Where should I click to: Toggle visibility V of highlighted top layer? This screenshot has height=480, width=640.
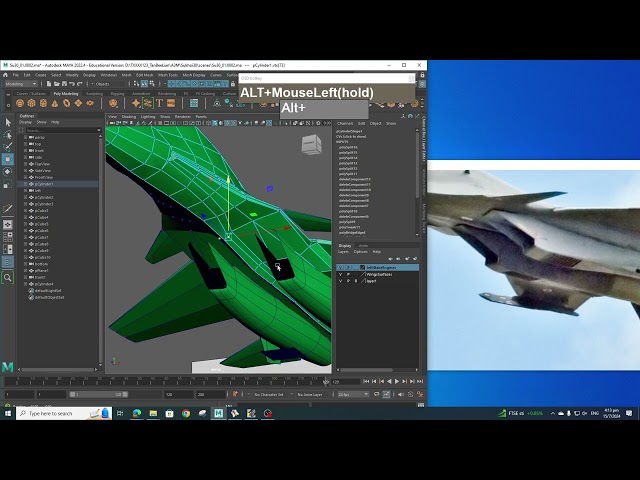click(340, 267)
